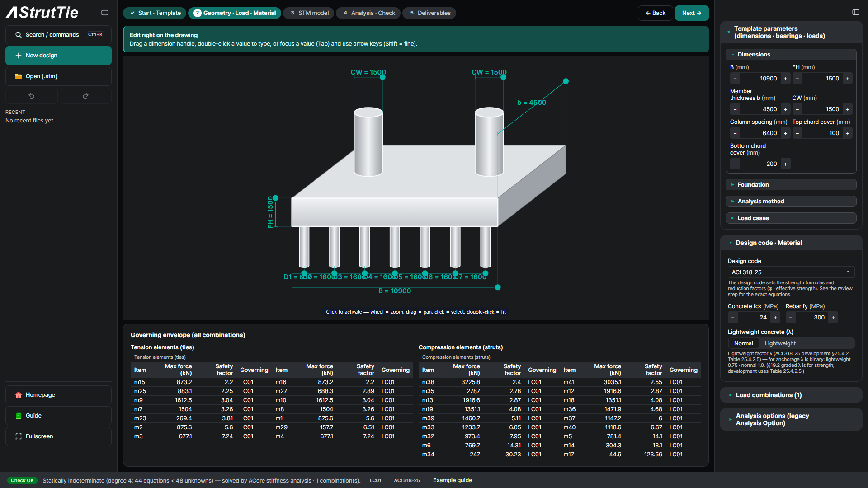Open the Guide book icon
Image resolution: width=868 pixels, height=488 pixels.
pyautogui.click(x=19, y=416)
